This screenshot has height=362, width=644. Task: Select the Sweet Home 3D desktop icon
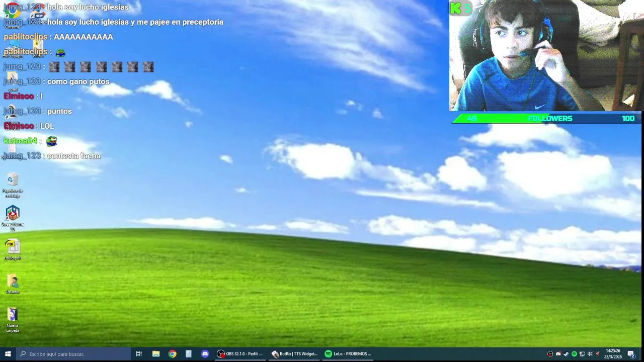[x=13, y=218]
